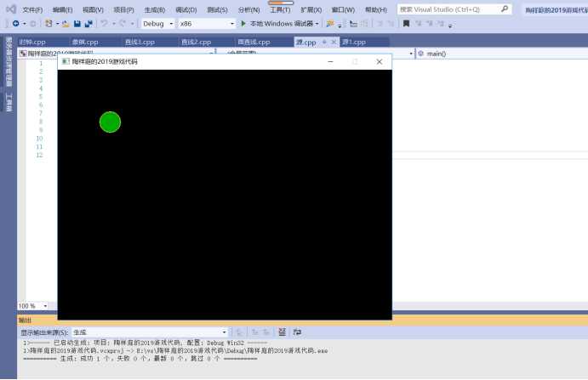
Task: Open the main() member navigation dropdown
Action: (502, 54)
